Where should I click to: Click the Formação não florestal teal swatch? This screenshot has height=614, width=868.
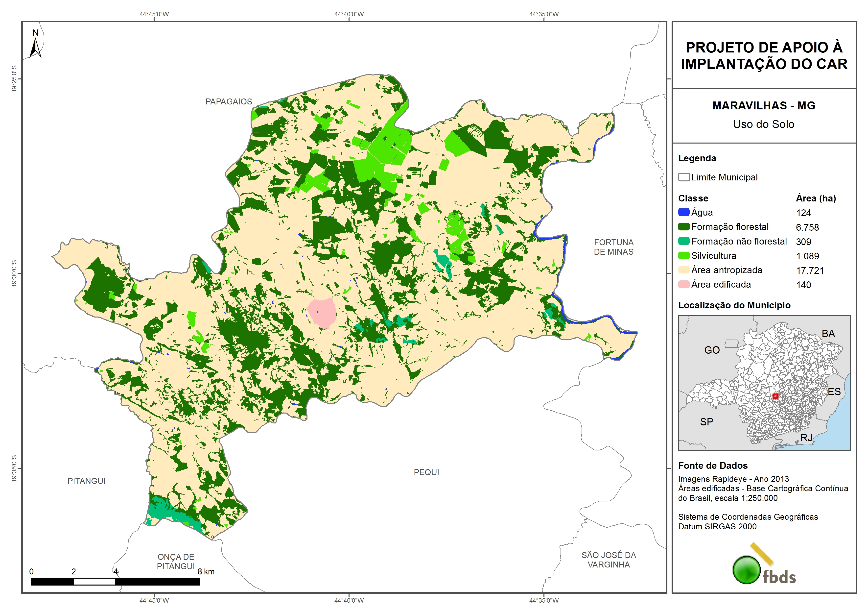[683, 241]
